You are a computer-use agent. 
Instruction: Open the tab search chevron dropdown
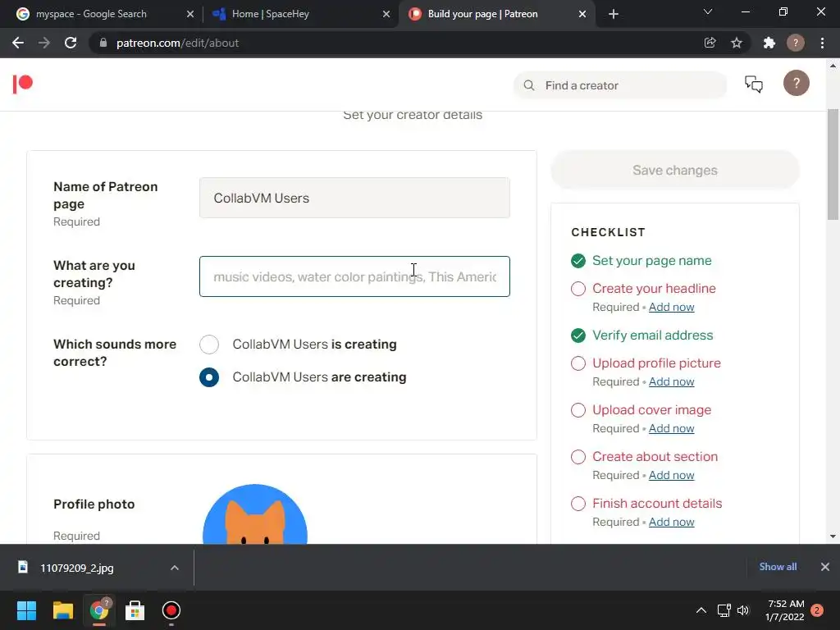click(708, 11)
